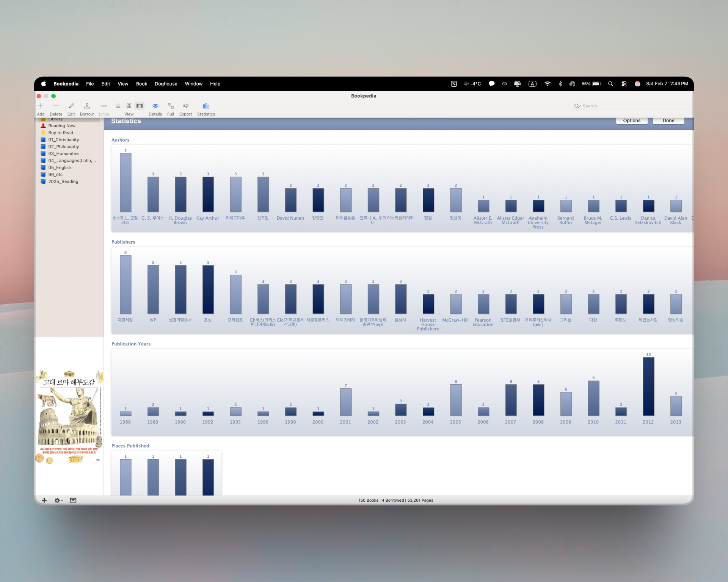Enter Full screen view mode
The image size is (728, 582).
pyautogui.click(x=171, y=106)
